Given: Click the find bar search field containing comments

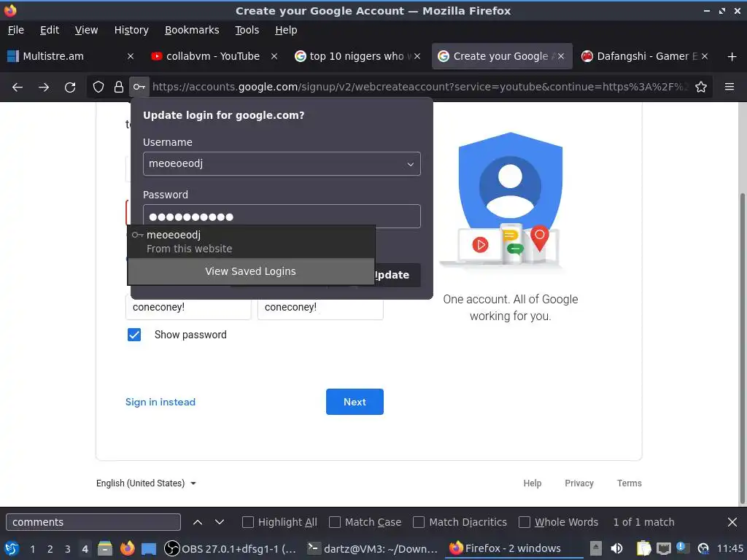Looking at the screenshot, I should (93, 522).
